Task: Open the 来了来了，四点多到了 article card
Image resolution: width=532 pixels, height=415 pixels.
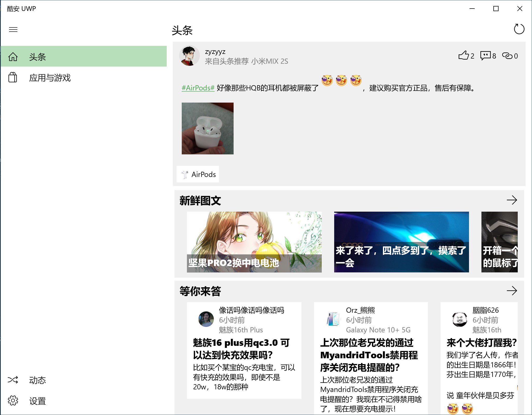Action: coord(401,242)
